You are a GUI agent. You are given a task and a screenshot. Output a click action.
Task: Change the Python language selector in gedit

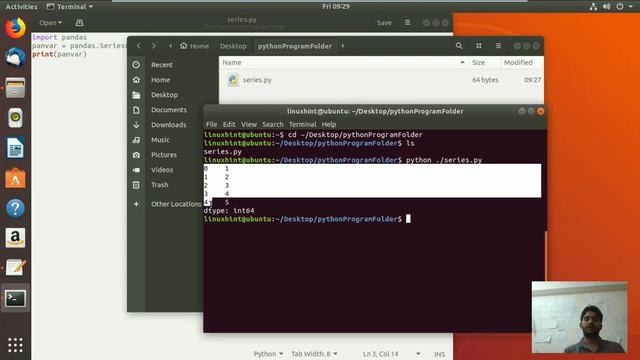(x=268, y=354)
